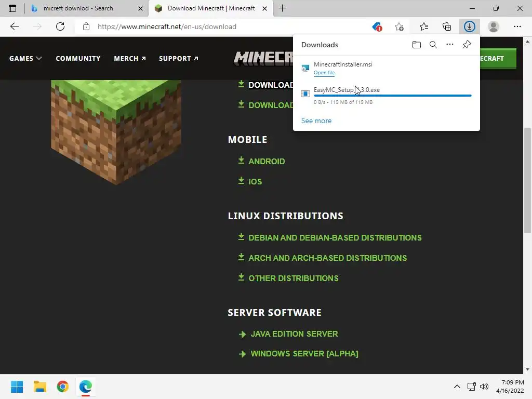Search downloads with magnifier icon
532x399 pixels.
click(433, 45)
